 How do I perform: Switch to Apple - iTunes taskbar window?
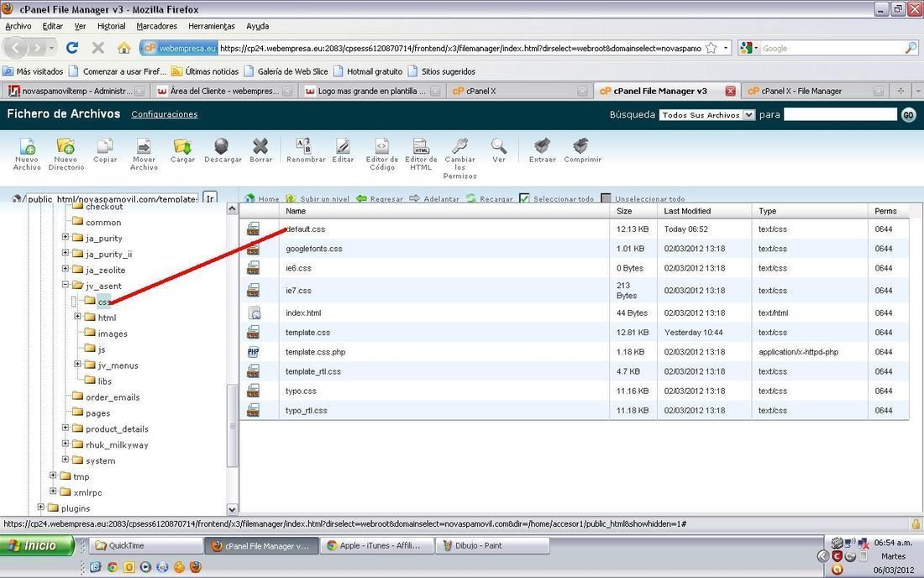point(377,545)
